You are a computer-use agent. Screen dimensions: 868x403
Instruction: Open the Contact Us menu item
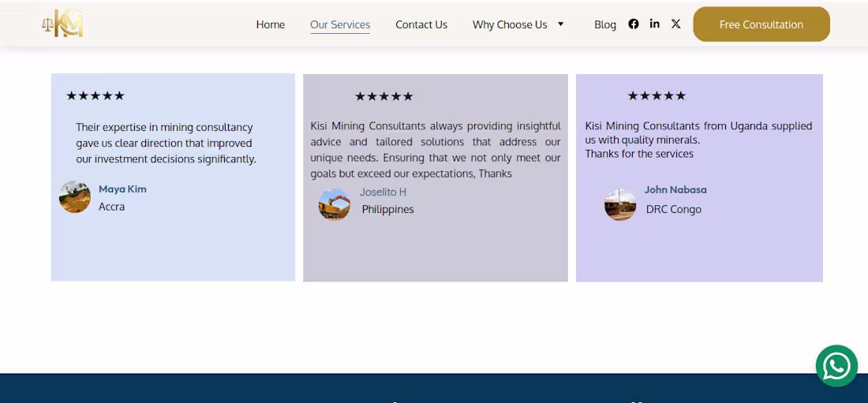pyautogui.click(x=422, y=25)
